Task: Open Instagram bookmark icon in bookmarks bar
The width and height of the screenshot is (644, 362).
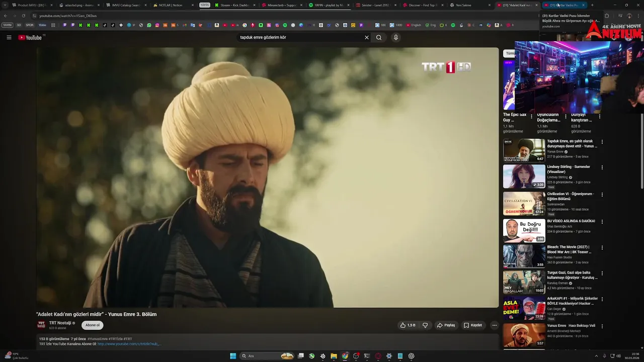Action: coord(157,25)
